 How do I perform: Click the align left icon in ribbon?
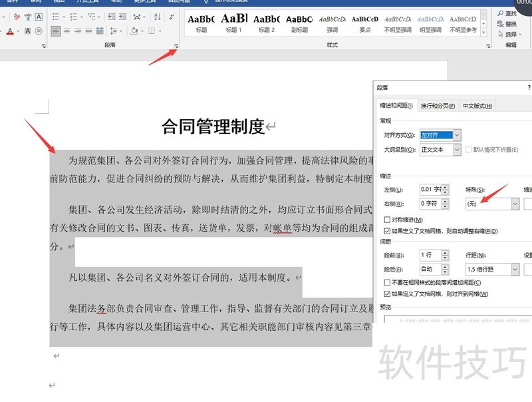click(x=57, y=31)
